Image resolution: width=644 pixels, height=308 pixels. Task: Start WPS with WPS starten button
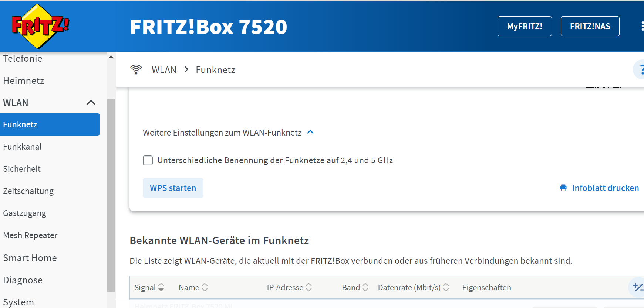173,188
